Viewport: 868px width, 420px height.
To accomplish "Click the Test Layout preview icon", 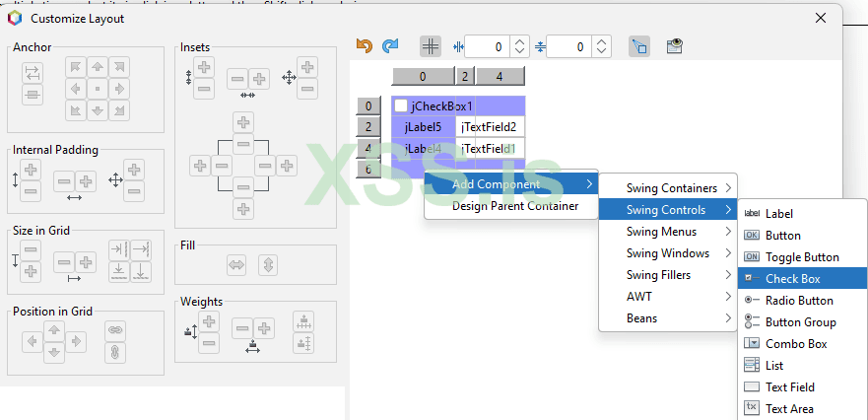I will coord(674,46).
